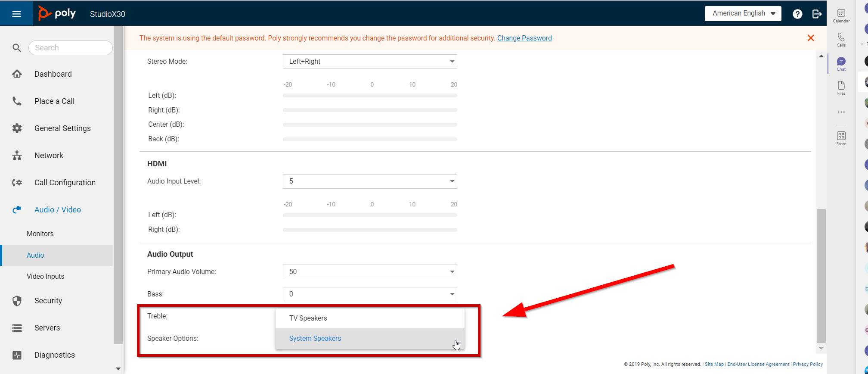Open the help question mark icon
Viewport: 868px width, 374px height.
(797, 14)
